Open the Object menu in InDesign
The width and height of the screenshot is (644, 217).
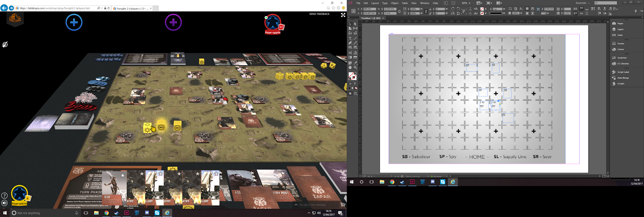[x=395, y=3]
